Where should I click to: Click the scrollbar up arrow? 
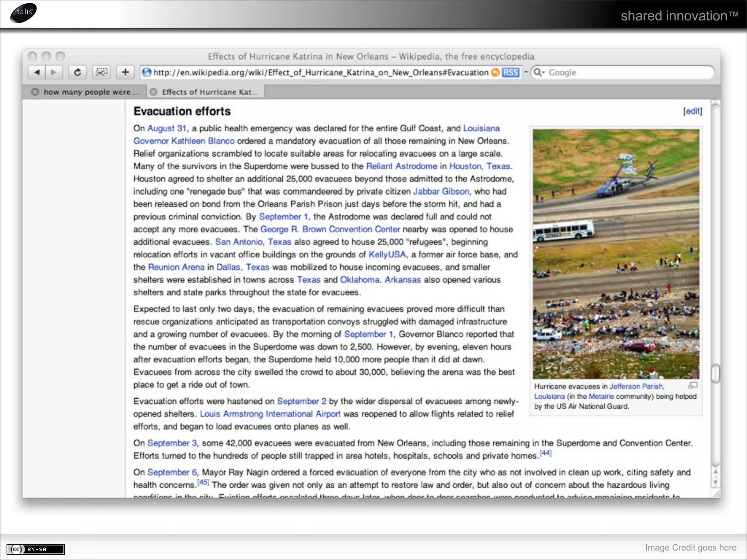(716, 472)
